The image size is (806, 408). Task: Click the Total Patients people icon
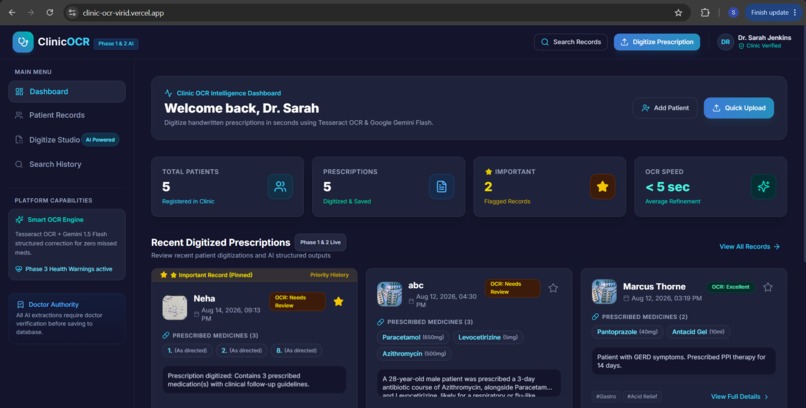[280, 187]
